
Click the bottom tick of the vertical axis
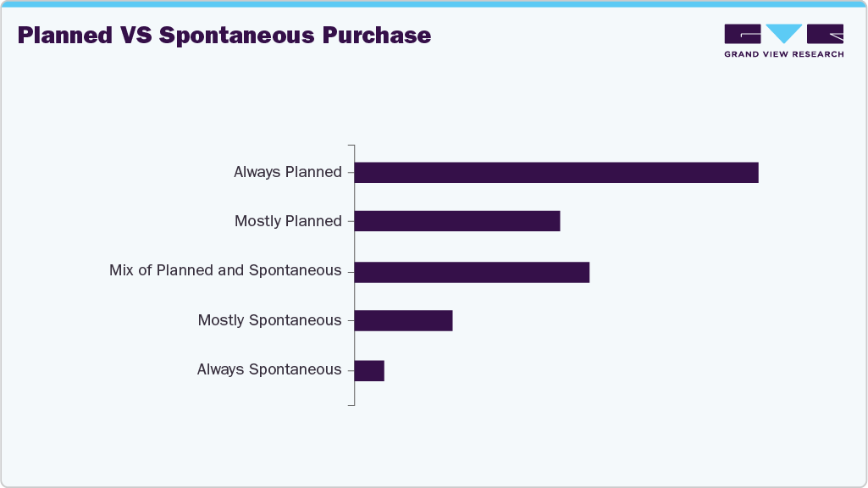tap(351, 404)
